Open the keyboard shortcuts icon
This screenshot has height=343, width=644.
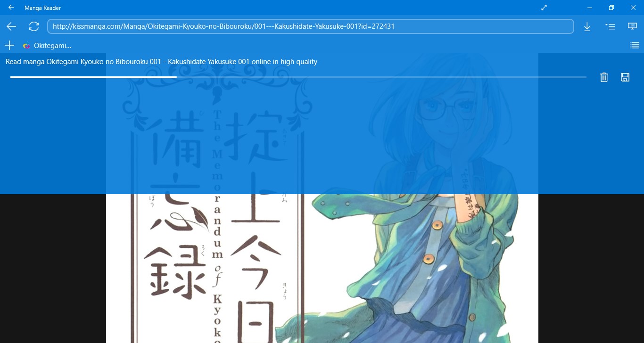tap(632, 26)
